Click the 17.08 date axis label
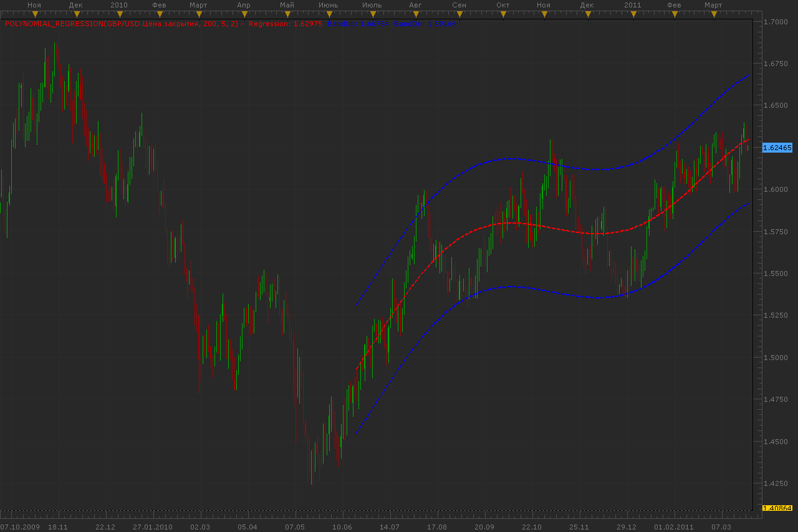Viewport: 798px width, 532px height. (x=437, y=527)
